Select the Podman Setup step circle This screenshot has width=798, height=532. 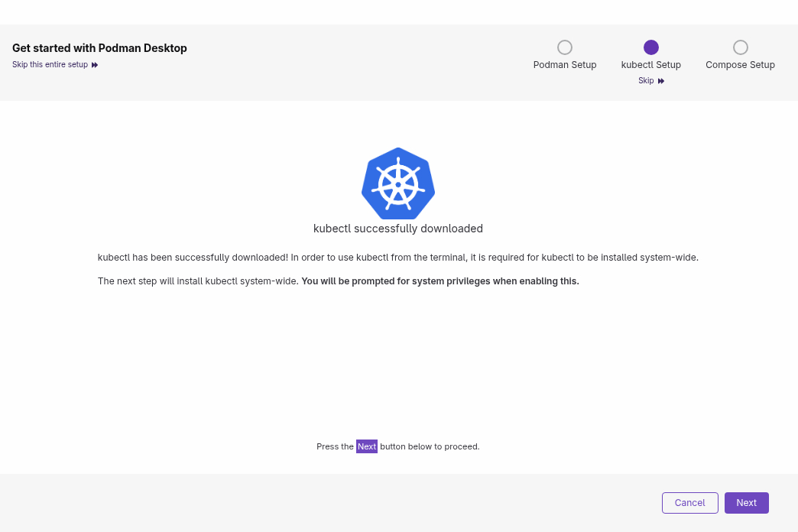click(565, 47)
